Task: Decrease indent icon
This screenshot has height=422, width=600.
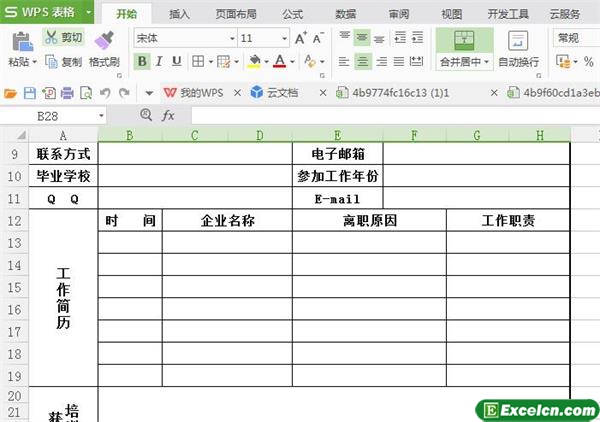Action: [400, 37]
